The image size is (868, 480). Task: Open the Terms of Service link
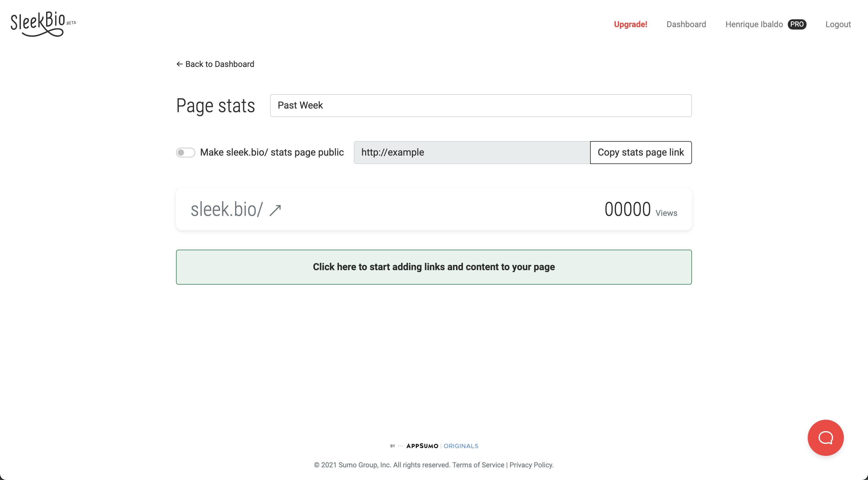(x=478, y=465)
